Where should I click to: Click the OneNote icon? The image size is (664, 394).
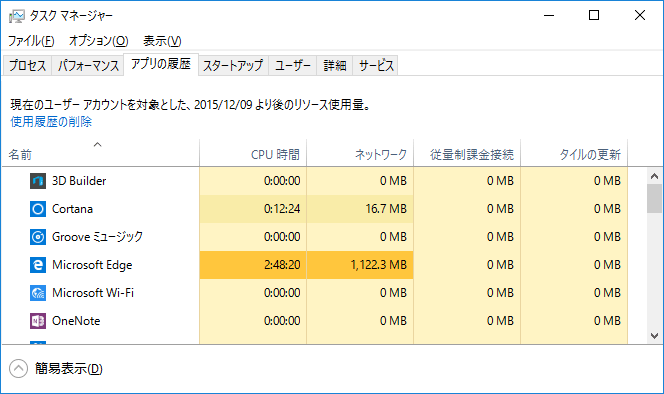[38, 321]
